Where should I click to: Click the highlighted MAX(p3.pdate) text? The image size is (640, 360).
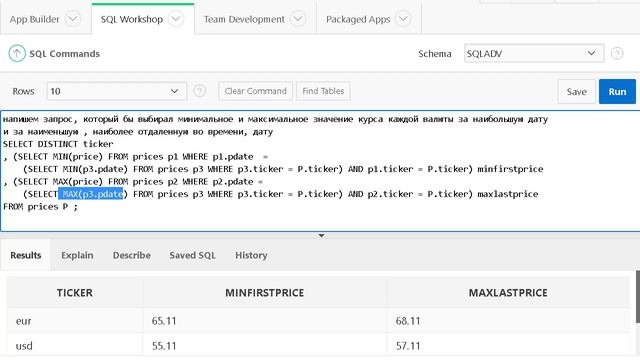coord(91,194)
